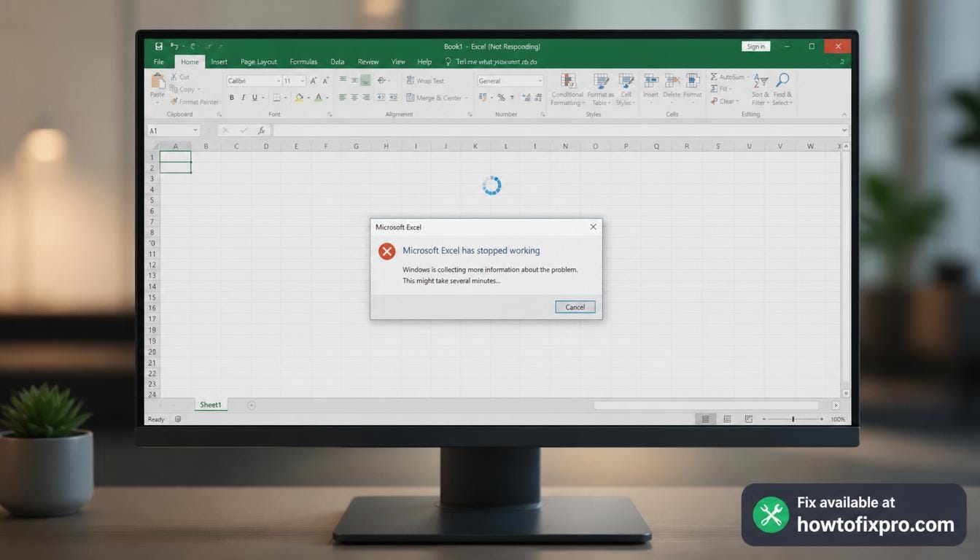The width and height of the screenshot is (980, 560).
Task: Toggle Align Right for the cell
Action: 366,97
